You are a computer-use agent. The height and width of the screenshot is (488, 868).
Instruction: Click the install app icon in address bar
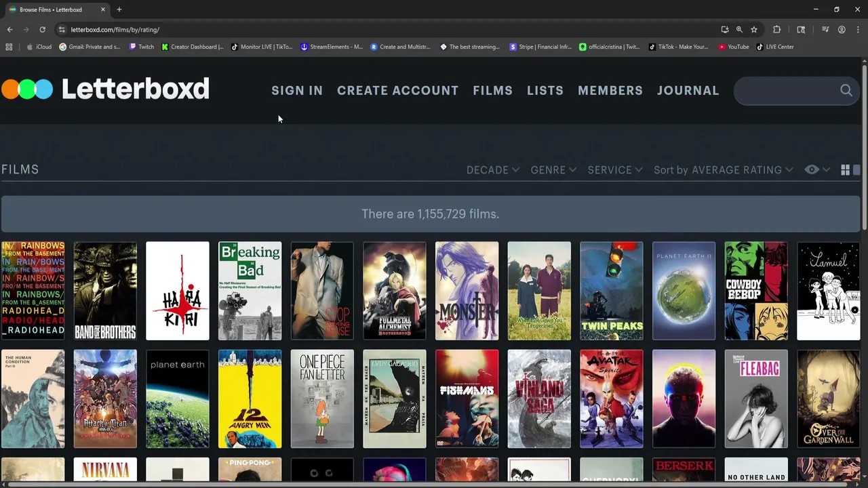pos(725,30)
